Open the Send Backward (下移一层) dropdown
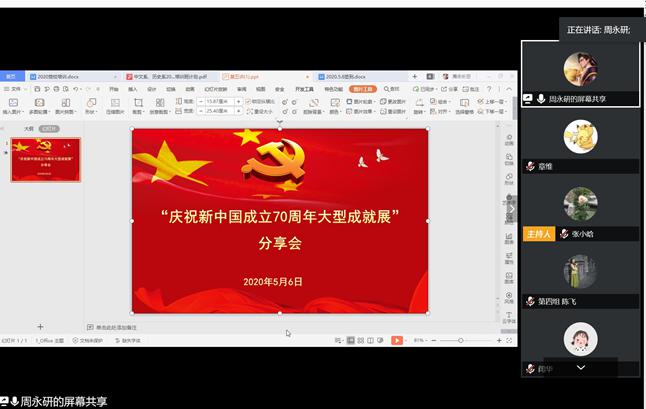 point(492,111)
